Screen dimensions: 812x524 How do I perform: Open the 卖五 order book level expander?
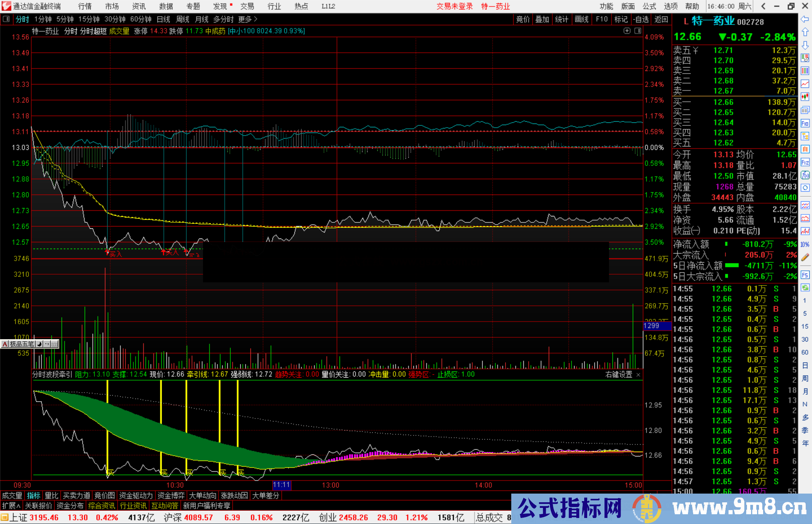pyautogui.click(x=695, y=50)
